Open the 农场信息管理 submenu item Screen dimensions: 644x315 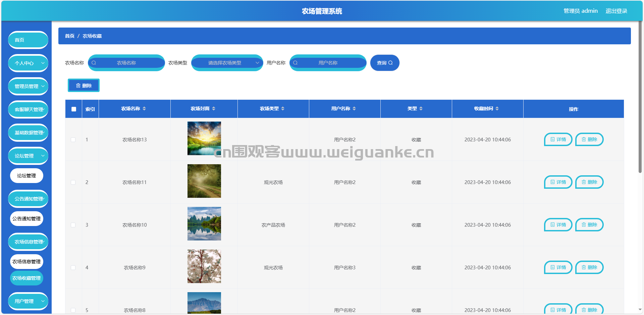pos(26,262)
